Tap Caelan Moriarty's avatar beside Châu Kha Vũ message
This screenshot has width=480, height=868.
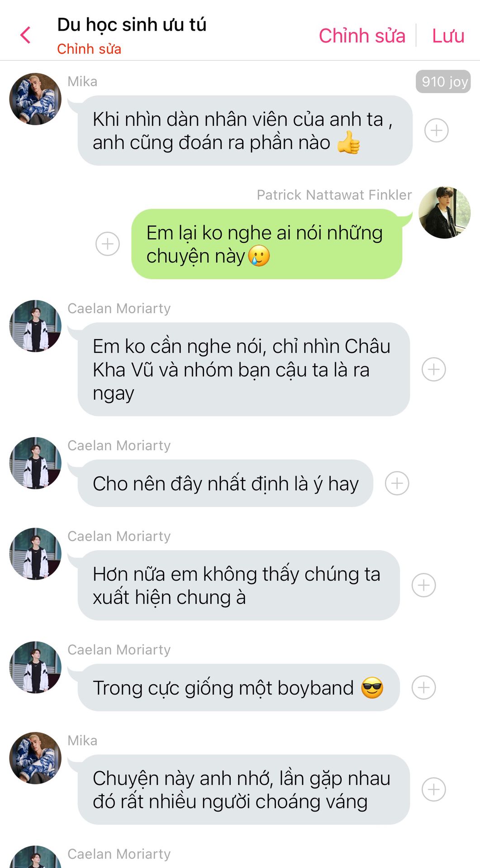tap(35, 326)
